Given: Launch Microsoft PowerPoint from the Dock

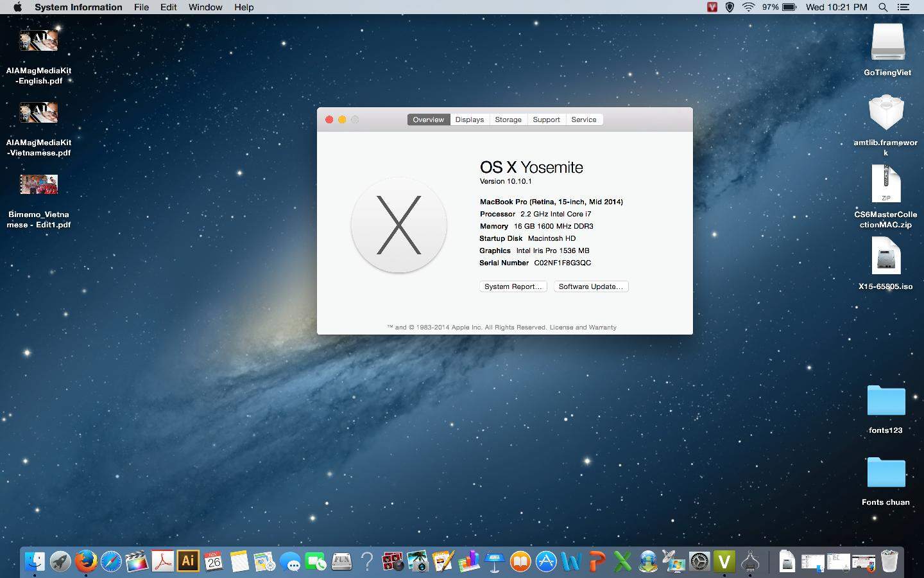Looking at the screenshot, I should click(x=597, y=561).
